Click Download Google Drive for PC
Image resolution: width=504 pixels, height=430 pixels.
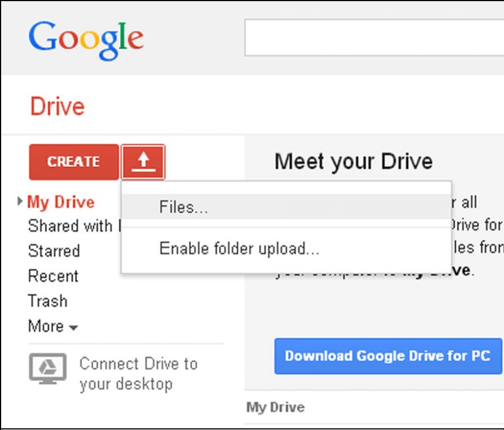tap(388, 356)
